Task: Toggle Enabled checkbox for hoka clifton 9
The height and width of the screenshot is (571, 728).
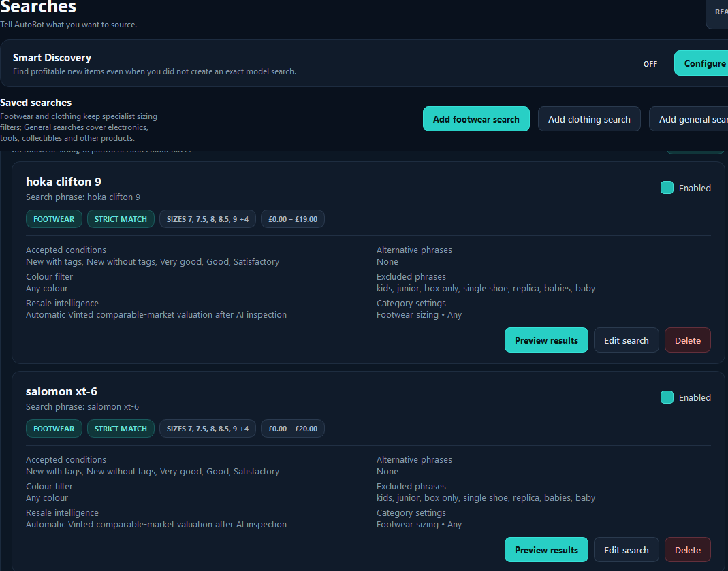Action: click(667, 188)
